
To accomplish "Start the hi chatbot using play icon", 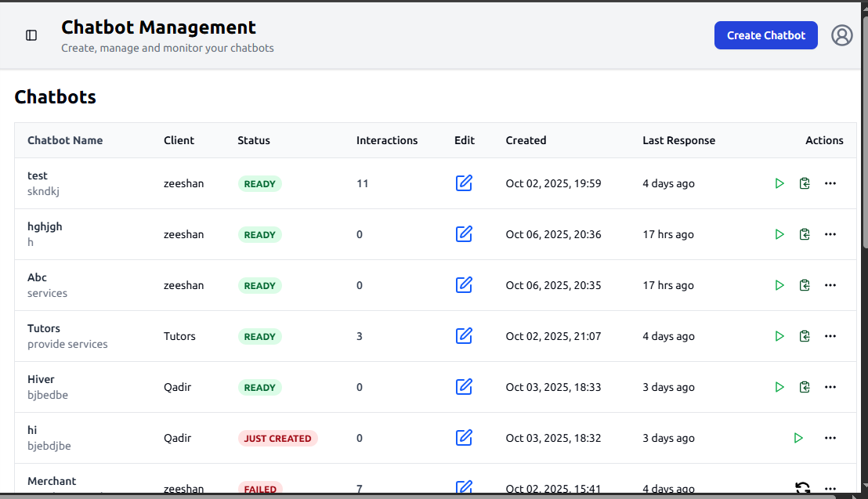I will click(x=797, y=438).
